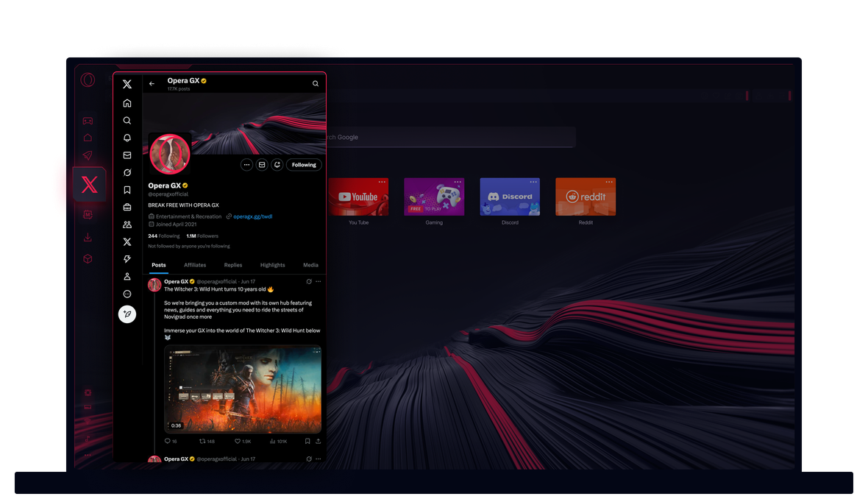This screenshot has width=868, height=502.
Task: Switch to the Replies tab
Action: click(233, 265)
